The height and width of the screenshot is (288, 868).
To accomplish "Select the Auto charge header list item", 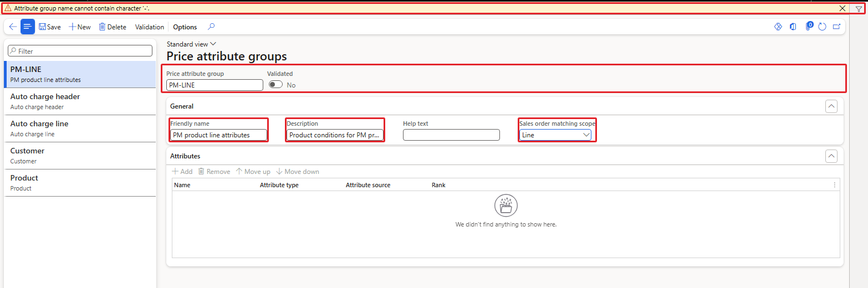I will 80,101.
